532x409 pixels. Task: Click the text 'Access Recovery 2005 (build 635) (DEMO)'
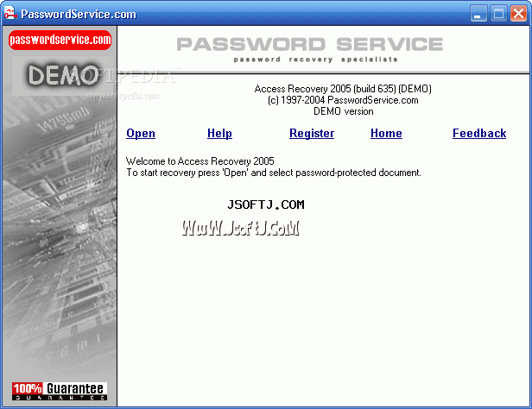point(343,89)
